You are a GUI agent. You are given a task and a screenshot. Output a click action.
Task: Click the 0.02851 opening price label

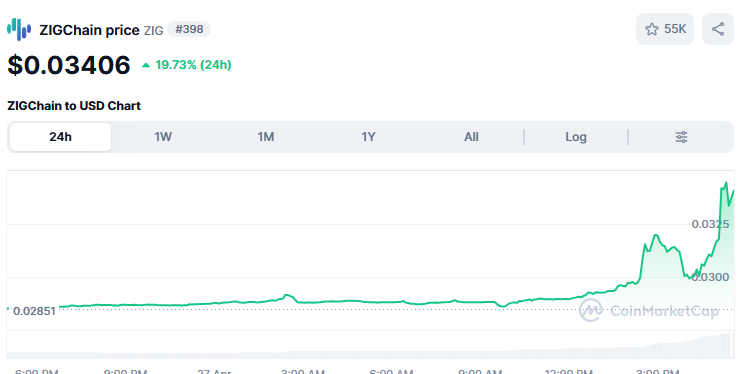point(34,311)
